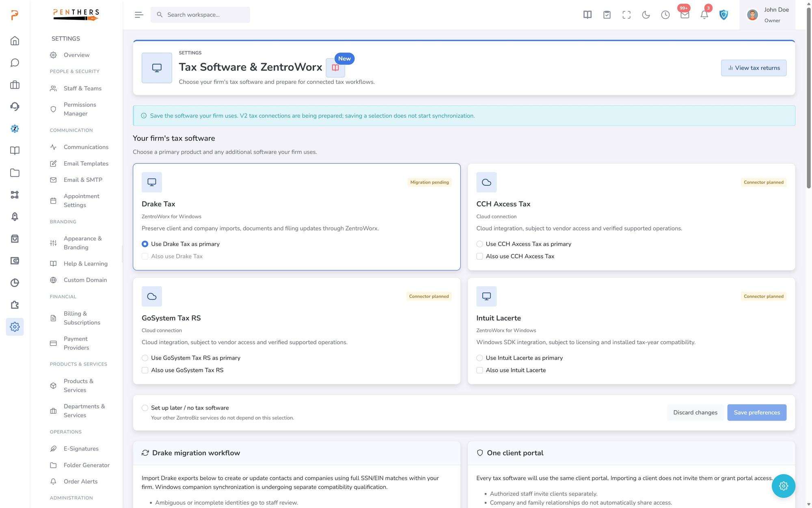Click the shopping bag icon in left rail
812x508 pixels.
click(15, 239)
